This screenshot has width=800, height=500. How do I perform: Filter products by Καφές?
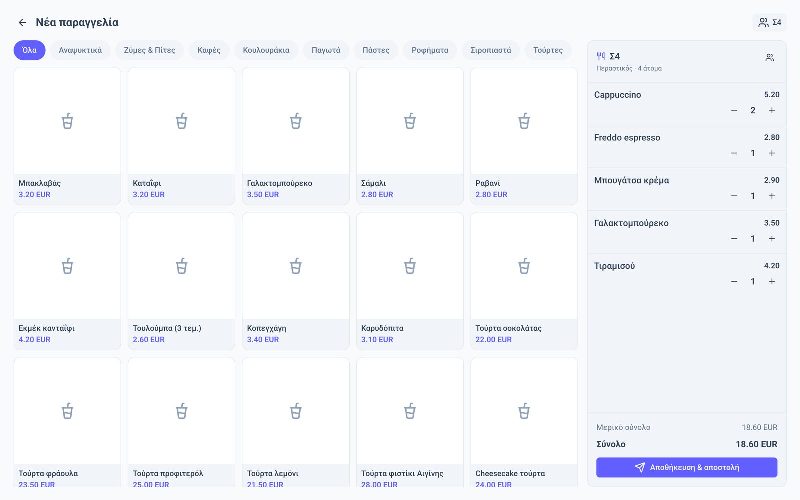(x=209, y=50)
